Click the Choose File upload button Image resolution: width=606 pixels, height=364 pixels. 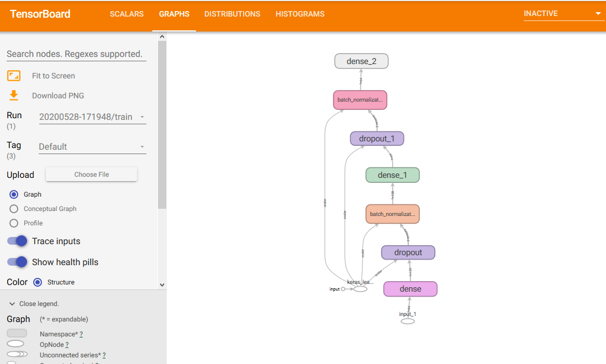pos(92,175)
